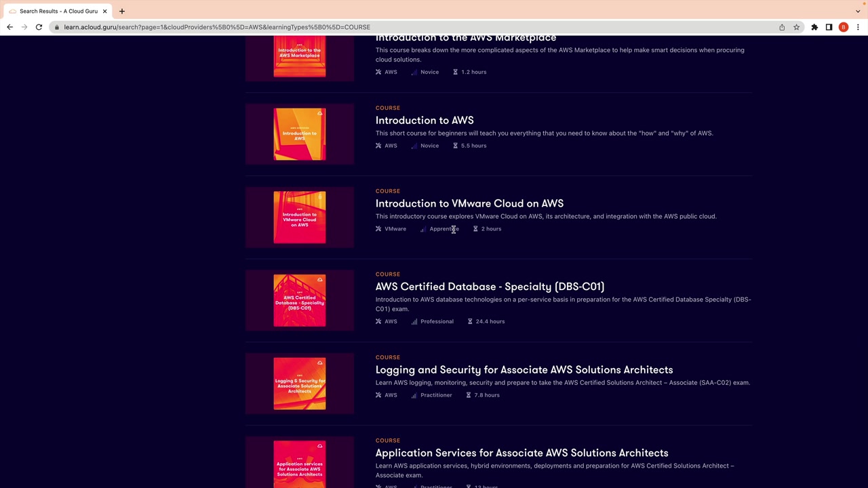Share this page using the share icon
The width and height of the screenshot is (868, 488).
pyautogui.click(x=782, y=27)
